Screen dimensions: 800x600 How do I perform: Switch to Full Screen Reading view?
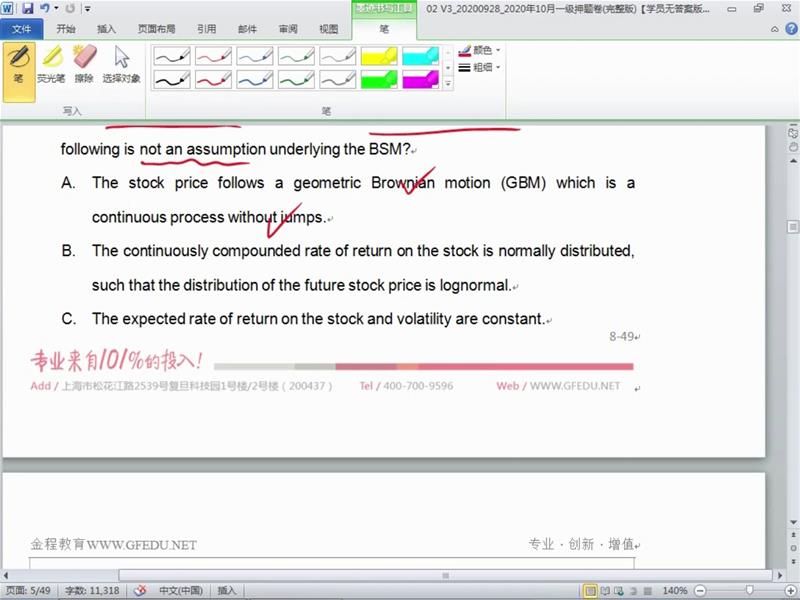pyautogui.click(x=606, y=591)
